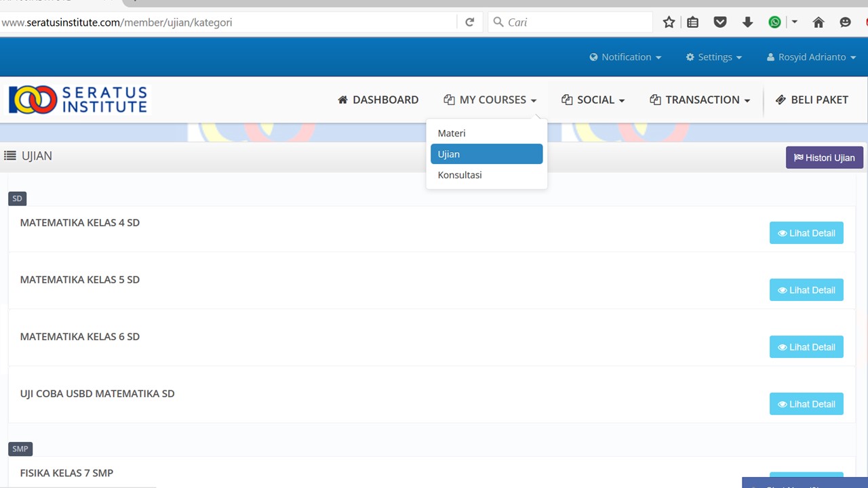Screen dimensions: 868x488
Task: Click the SD category badge
Action: [17, 199]
